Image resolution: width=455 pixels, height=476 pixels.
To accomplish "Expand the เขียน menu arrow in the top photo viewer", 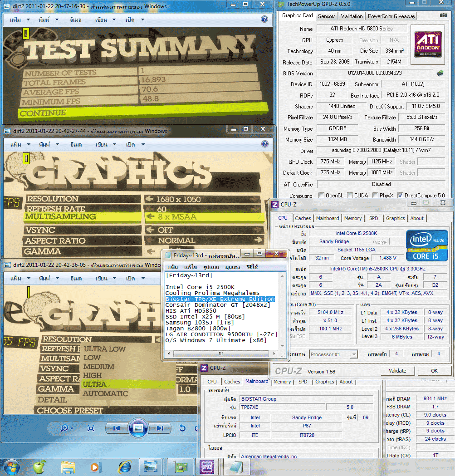I will pos(114,20).
